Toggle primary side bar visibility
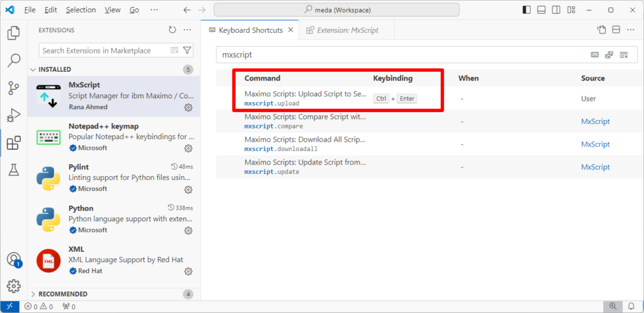This screenshot has height=313, width=644. 526,10
